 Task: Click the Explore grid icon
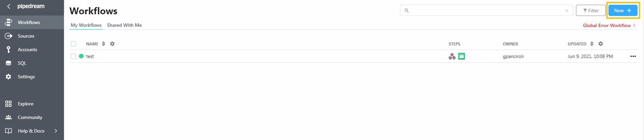[x=8, y=104]
